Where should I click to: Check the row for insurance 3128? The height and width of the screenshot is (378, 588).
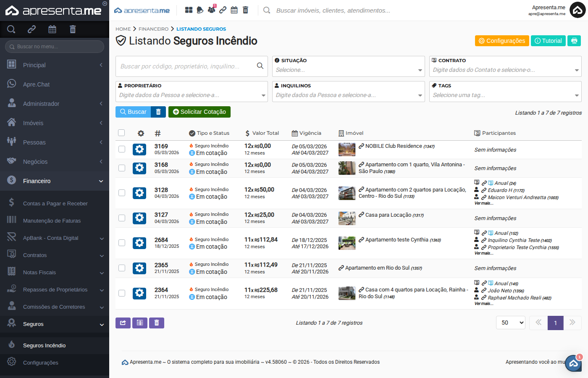(122, 193)
